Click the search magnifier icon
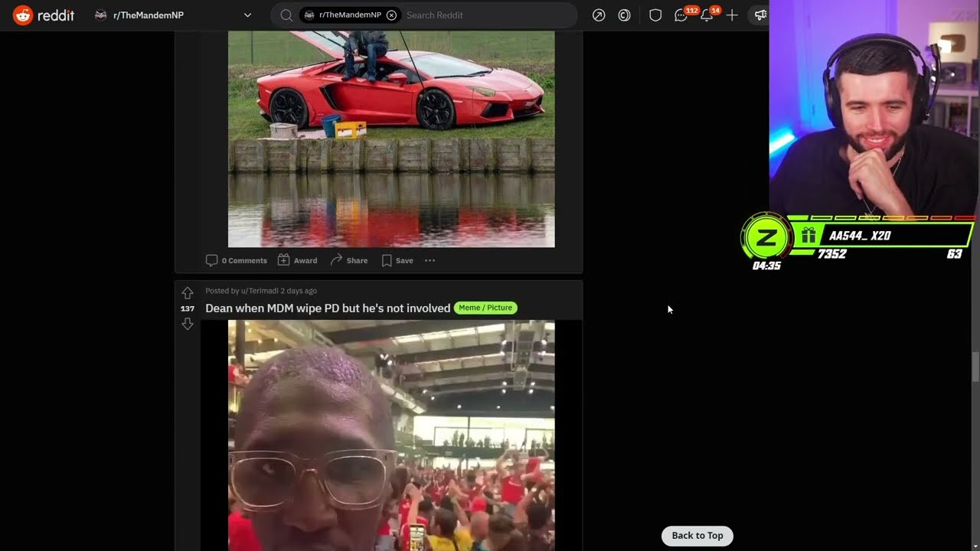980x551 pixels. (286, 15)
